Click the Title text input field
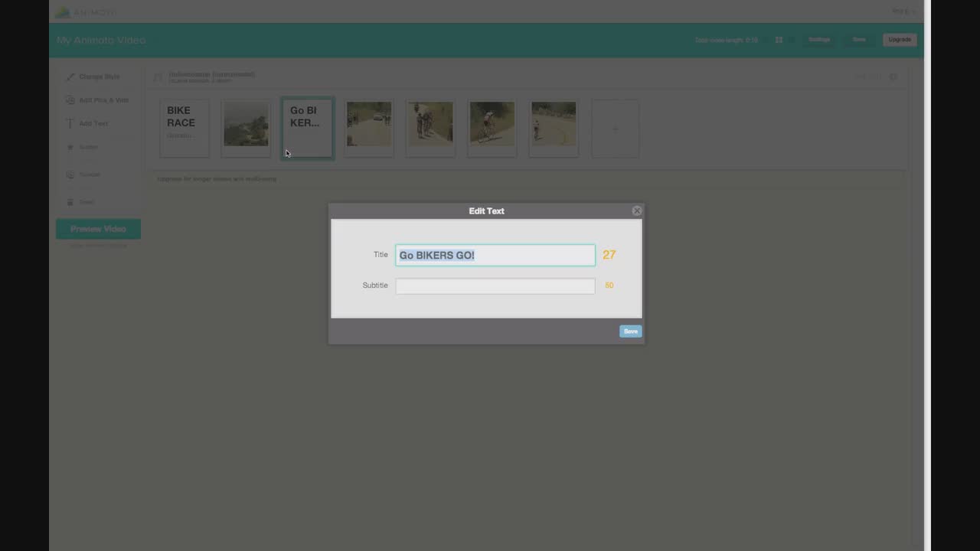Screen dimensions: 980x551 point(495,255)
